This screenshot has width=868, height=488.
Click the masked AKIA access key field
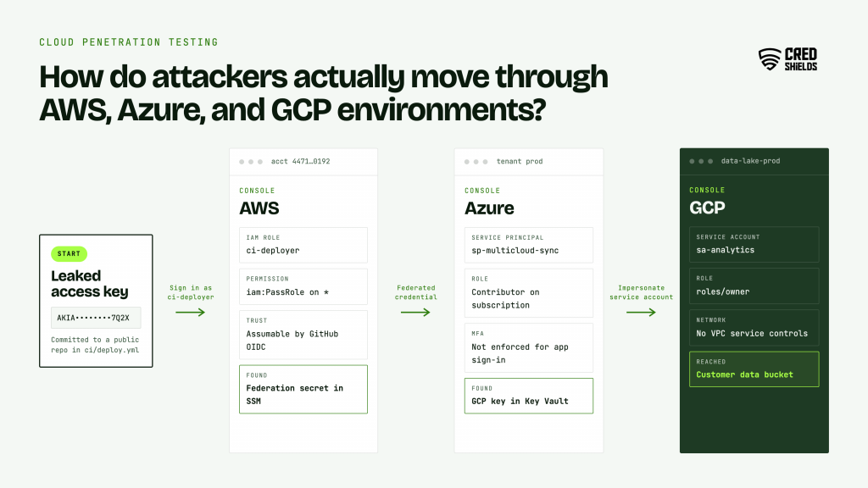[x=96, y=318]
